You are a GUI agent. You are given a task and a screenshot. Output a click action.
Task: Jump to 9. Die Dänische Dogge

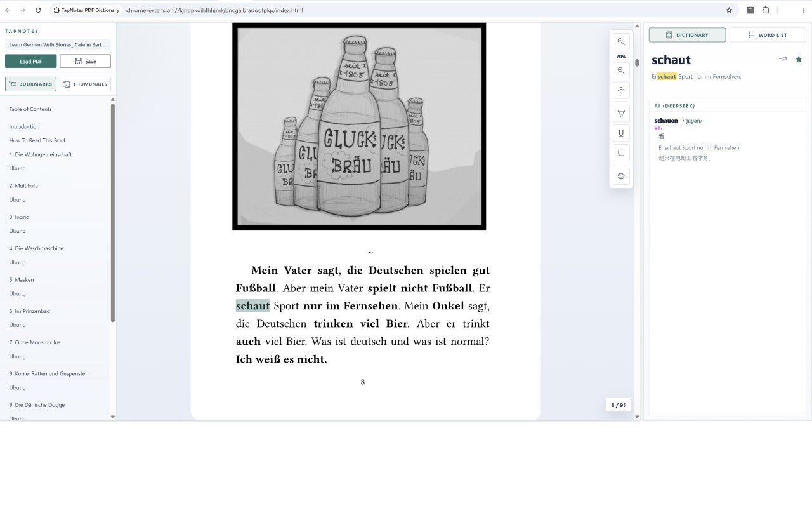pos(37,404)
